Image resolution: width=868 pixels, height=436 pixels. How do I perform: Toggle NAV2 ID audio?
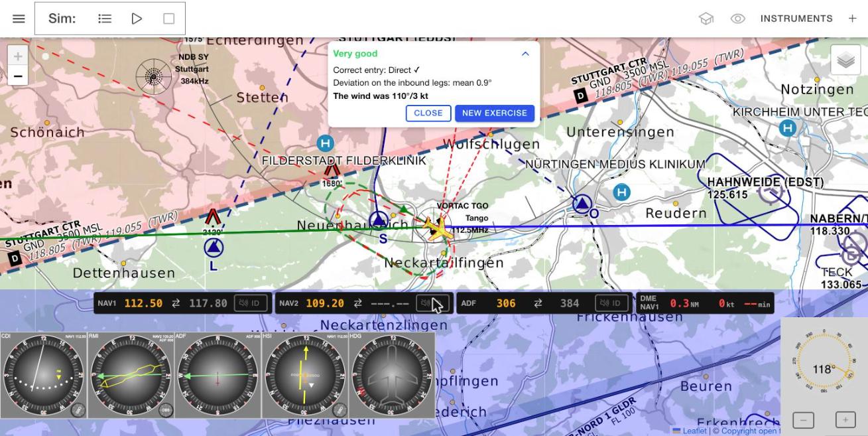click(432, 303)
